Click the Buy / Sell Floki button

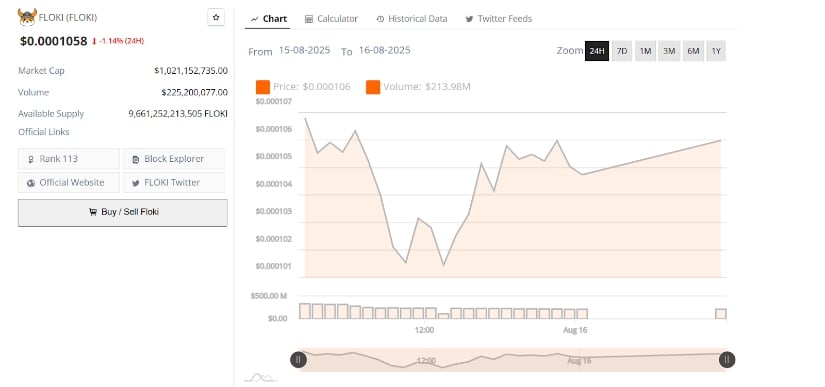[123, 212]
